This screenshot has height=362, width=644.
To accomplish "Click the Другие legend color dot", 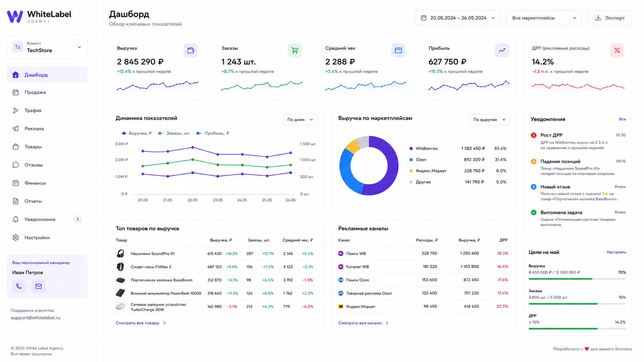I will (x=411, y=182).
